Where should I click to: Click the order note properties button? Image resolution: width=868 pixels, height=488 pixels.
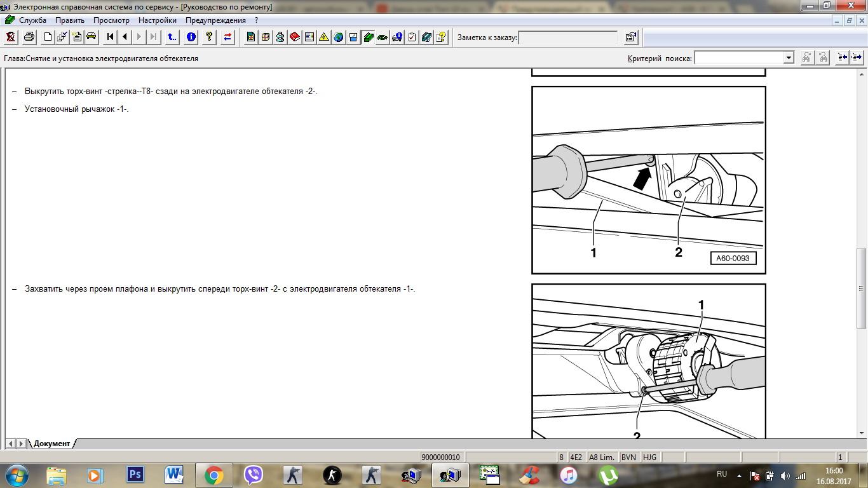click(630, 37)
